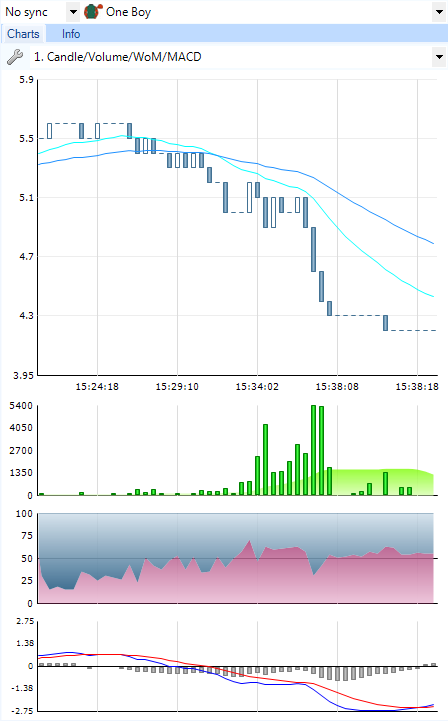Open the One Boy runner selector arrow
This screenshot has width=448, height=721.
click(439, 12)
